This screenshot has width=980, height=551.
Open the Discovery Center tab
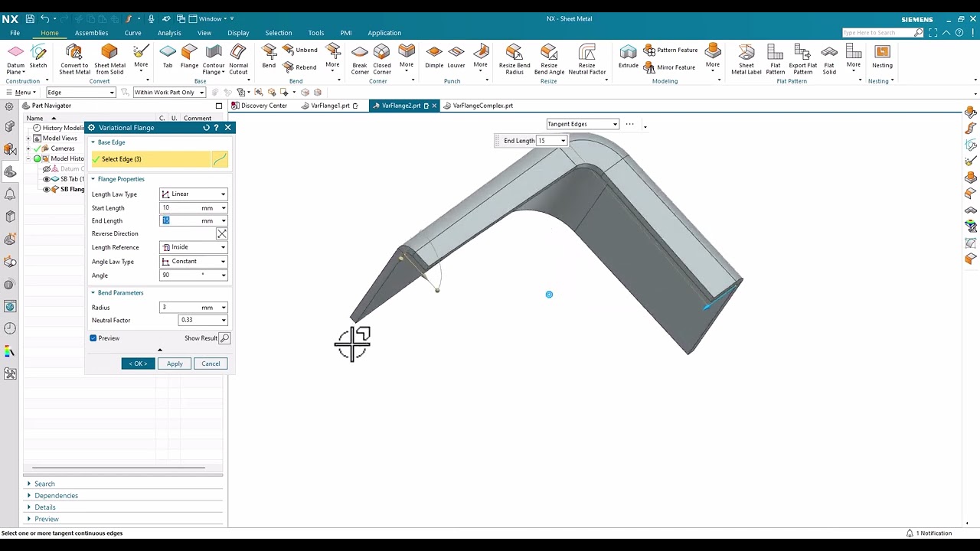pyautogui.click(x=260, y=106)
